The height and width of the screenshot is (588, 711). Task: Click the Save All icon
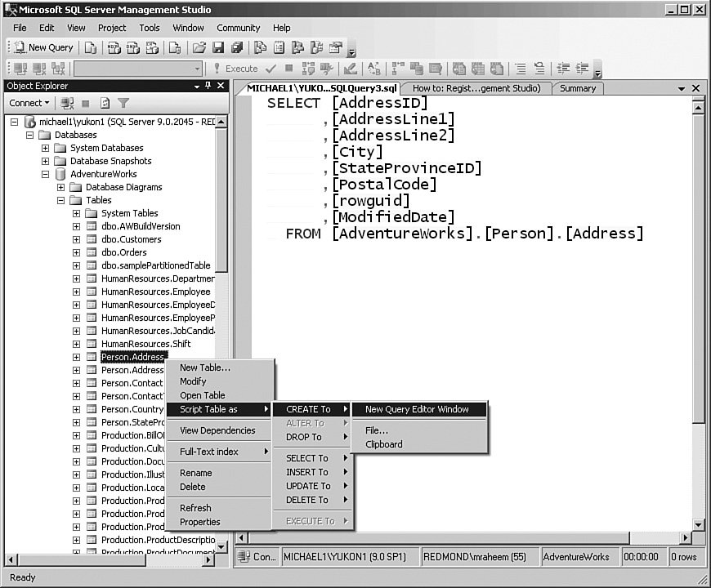click(x=237, y=47)
